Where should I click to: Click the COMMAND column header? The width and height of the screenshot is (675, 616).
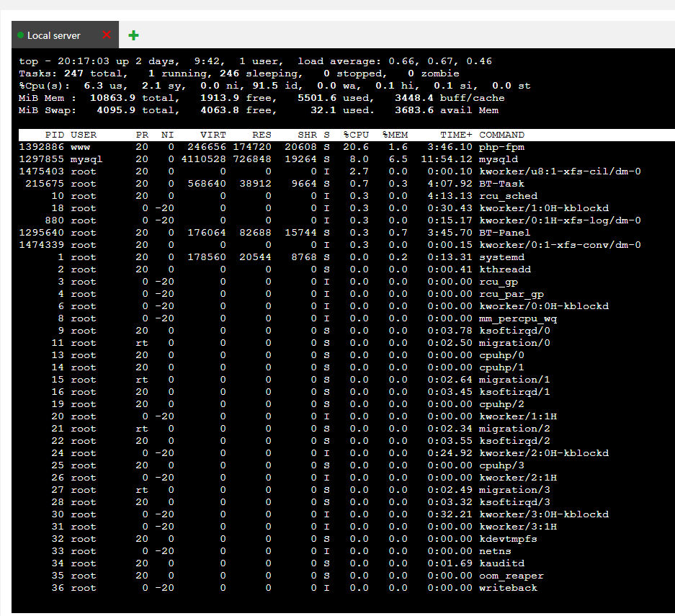[x=501, y=135]
